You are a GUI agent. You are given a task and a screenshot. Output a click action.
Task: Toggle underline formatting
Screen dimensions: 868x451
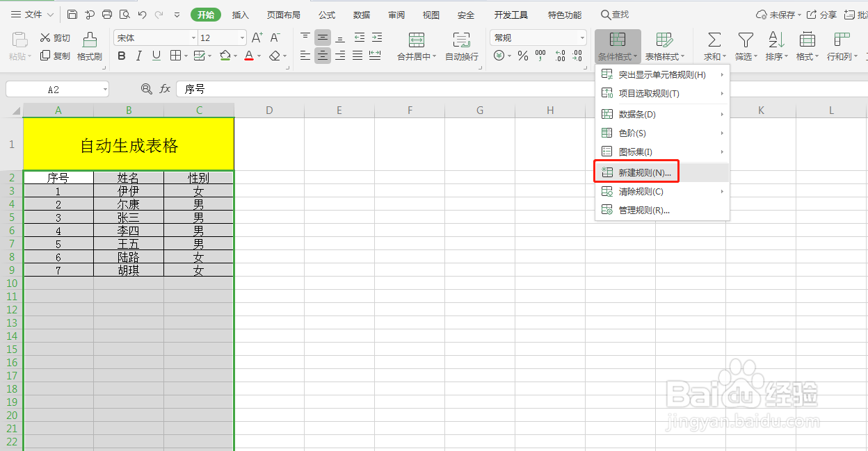[x=156, y=56]
